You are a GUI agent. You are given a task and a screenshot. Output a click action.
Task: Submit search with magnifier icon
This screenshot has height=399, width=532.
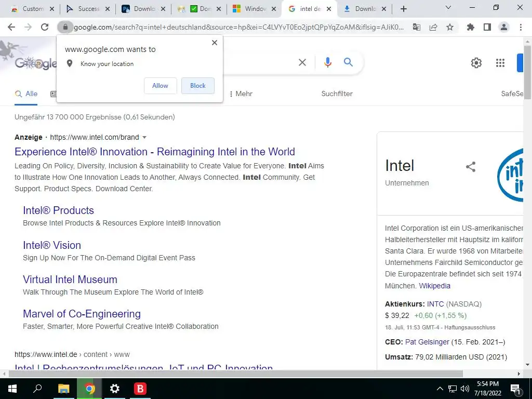point(348,62)
